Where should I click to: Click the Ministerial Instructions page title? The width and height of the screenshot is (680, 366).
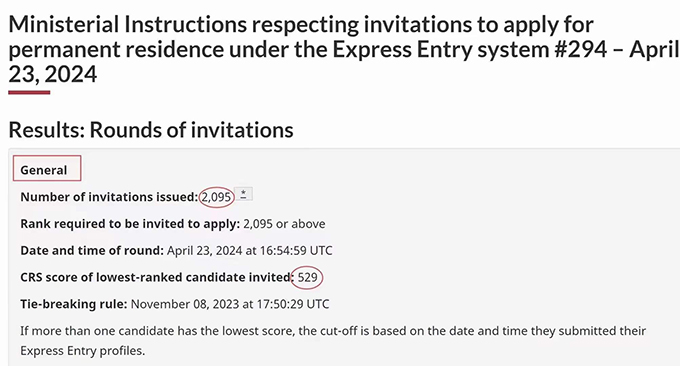click(344, 49)
